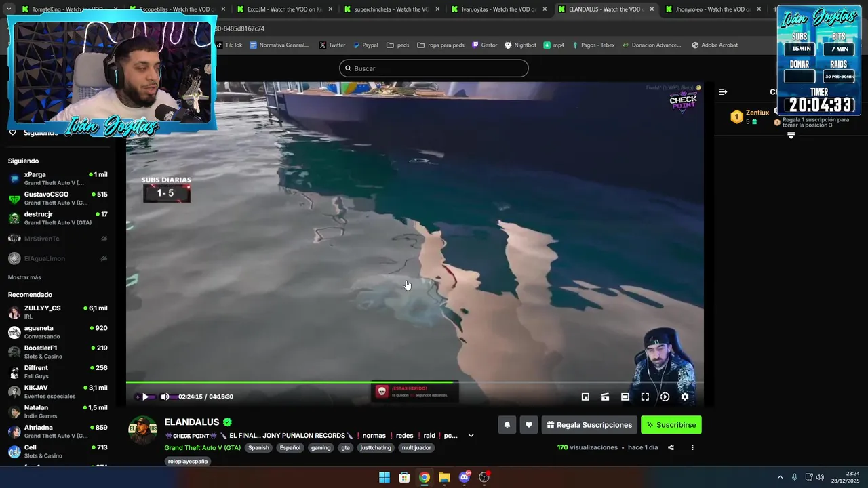The image size is (868, 488).
Task: Open destrucjr channel in sidebar
Action: 58,218
